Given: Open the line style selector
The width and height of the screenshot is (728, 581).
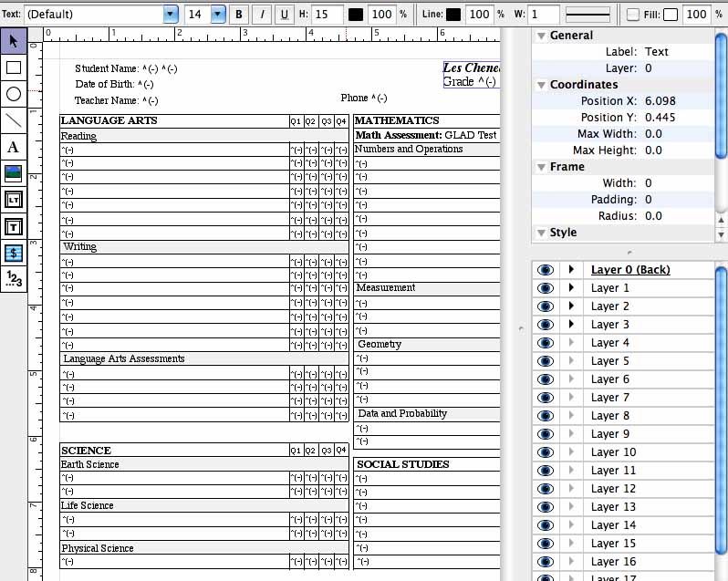Looking at the screenshot, I should (x=588, y=15).
